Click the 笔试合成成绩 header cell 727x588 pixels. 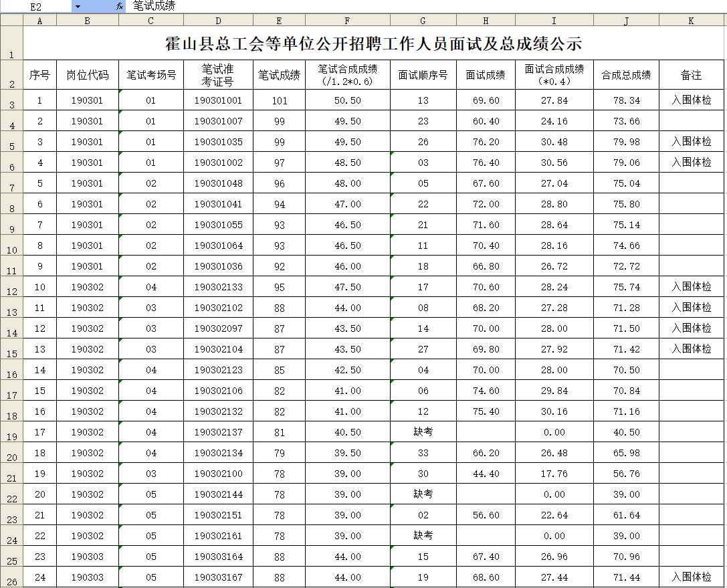(348, 75)
